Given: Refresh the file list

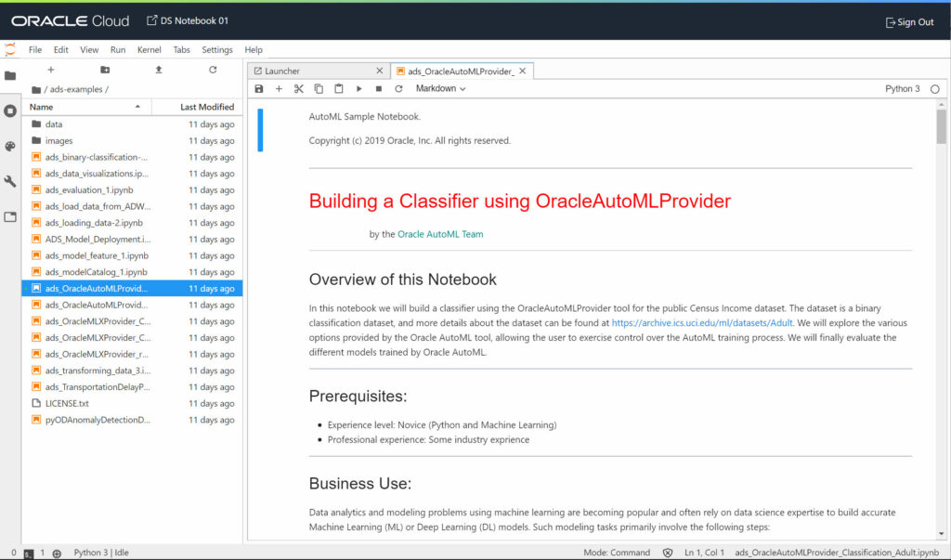Looking at the screenshot, I should 213,70.
